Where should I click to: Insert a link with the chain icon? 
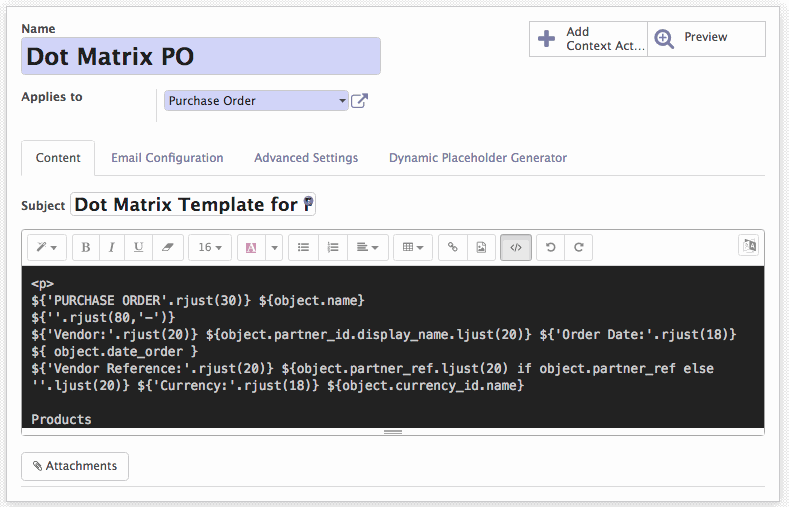(453, 247)
